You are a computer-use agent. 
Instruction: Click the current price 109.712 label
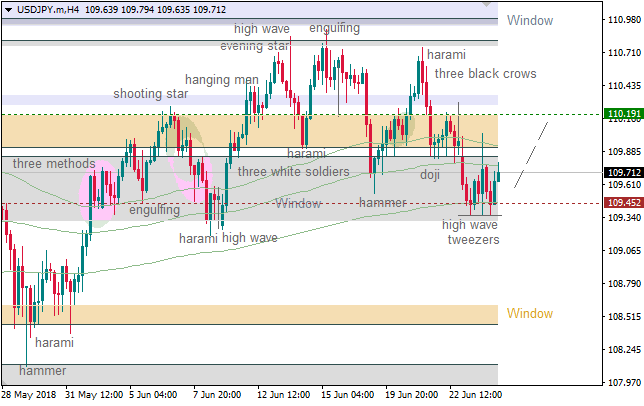tap(623, 172)
